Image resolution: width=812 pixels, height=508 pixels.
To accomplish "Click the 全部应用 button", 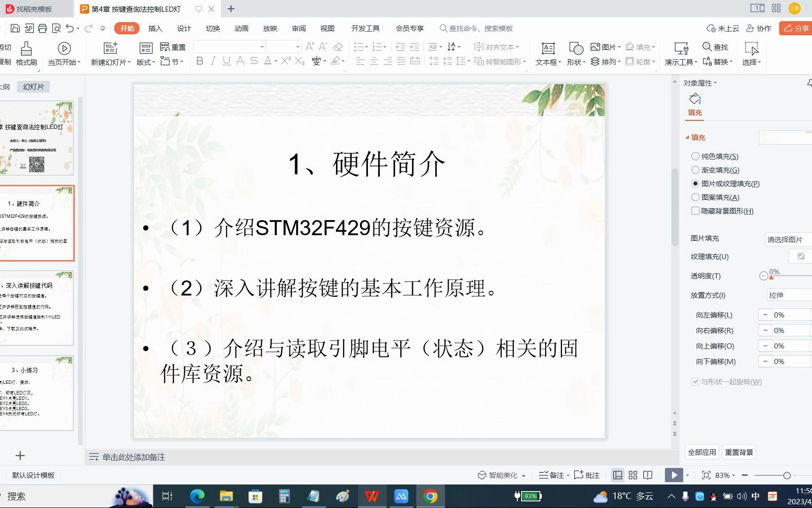I will (x=702, y=452).
